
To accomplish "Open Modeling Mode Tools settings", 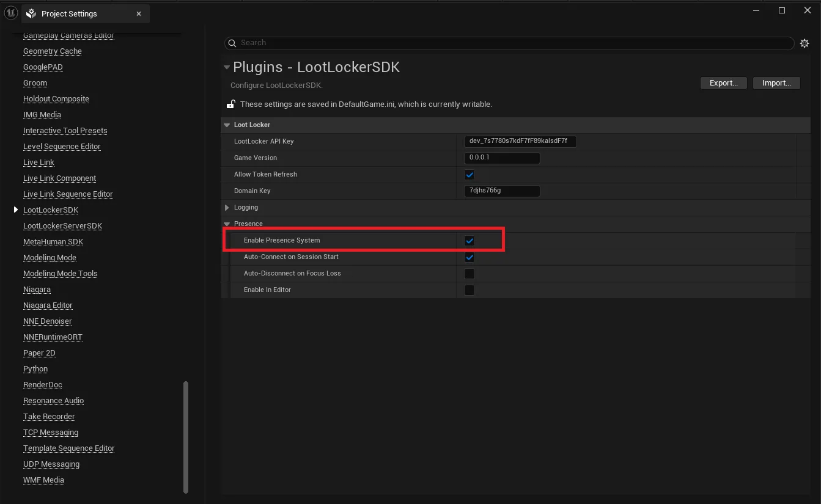I will point(61,274).
